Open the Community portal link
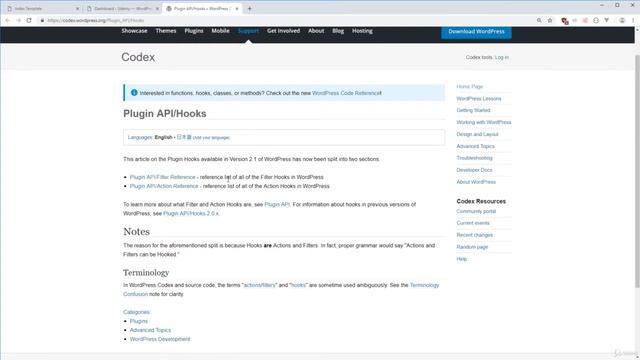 [476, 211]
